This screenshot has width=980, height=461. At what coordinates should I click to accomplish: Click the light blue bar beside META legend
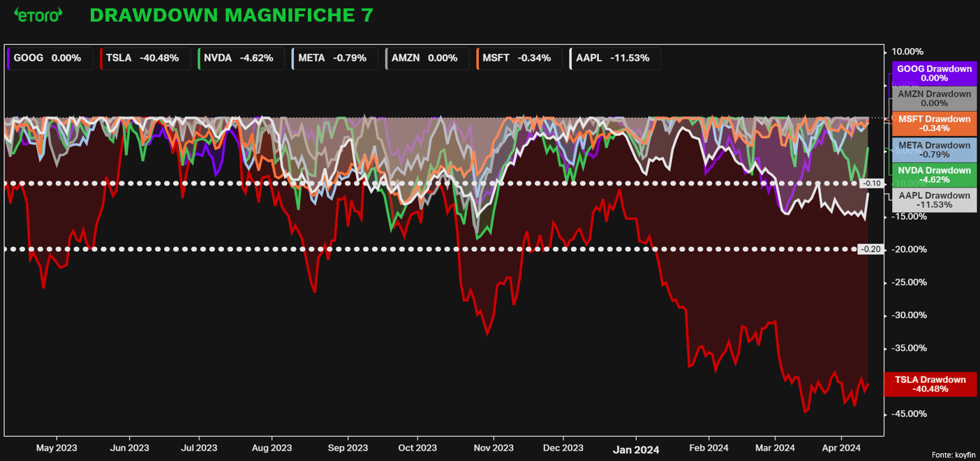point(292,58)
